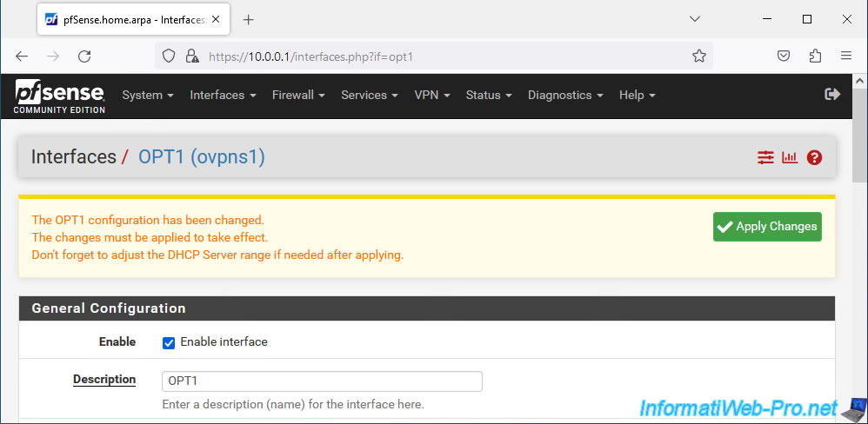Open the Firewall menu
The width and height of the screenshot is (868, 424).
click(x=298, y=95)
